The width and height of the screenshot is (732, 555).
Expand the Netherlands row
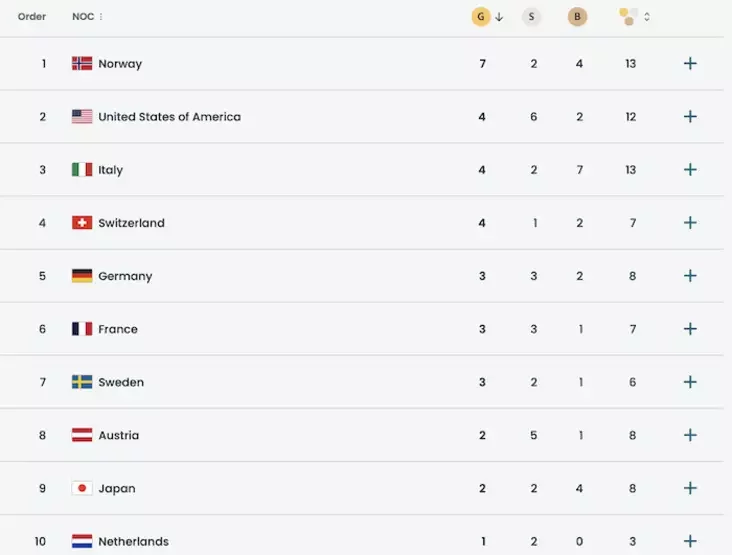(x=690, y=541)
